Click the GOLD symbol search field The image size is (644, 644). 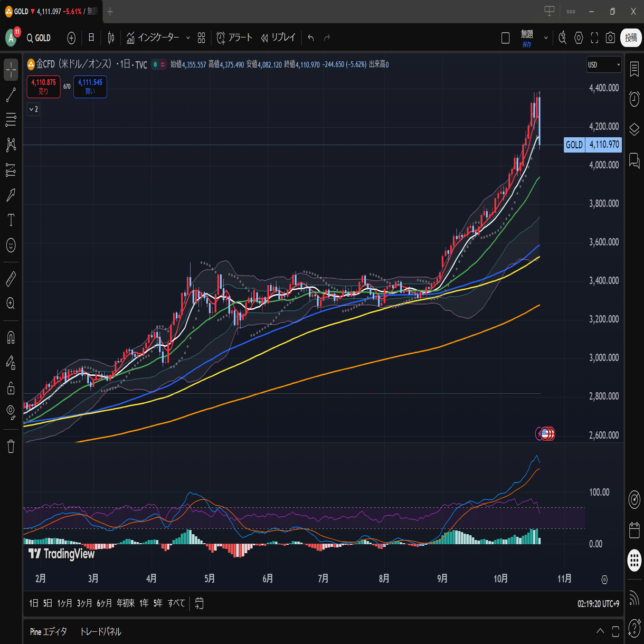point(40,38)
